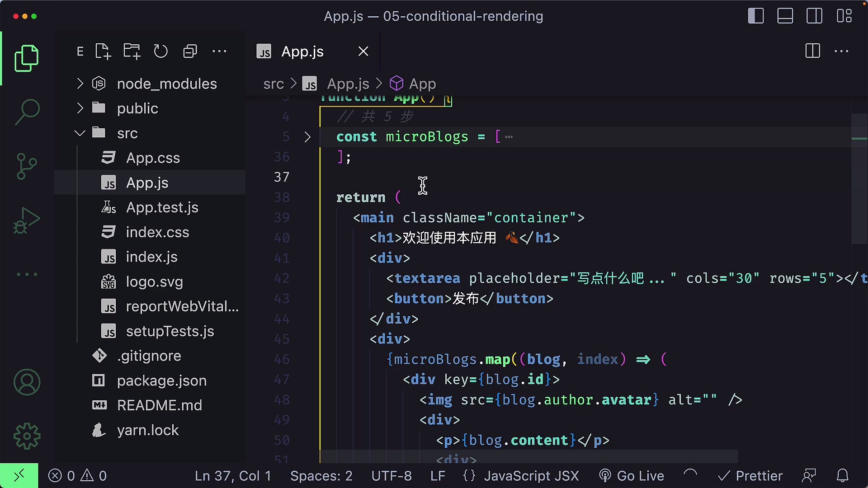Open the Source Control view
868x488 pixels.
(x=27, y=166)
